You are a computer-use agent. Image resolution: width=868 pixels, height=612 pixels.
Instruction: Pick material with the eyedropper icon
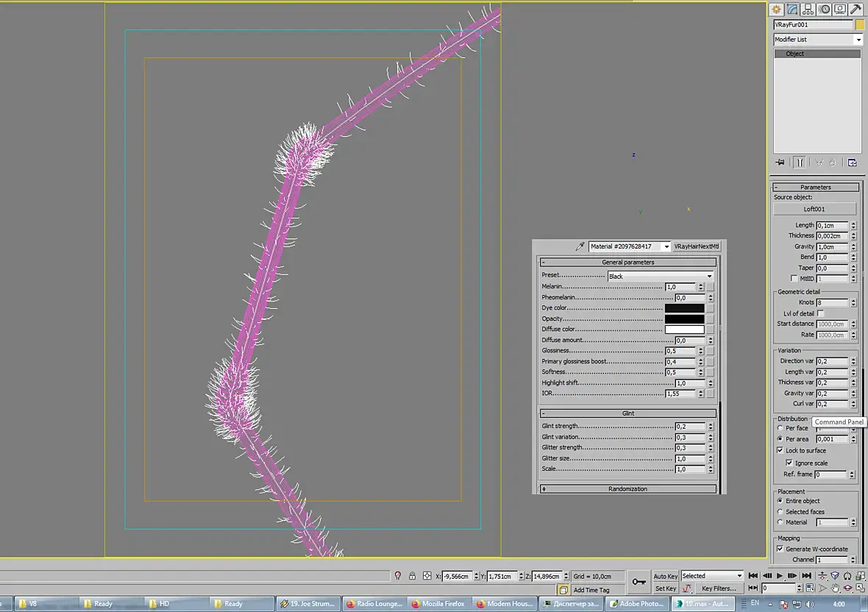[x=580, y=246]
